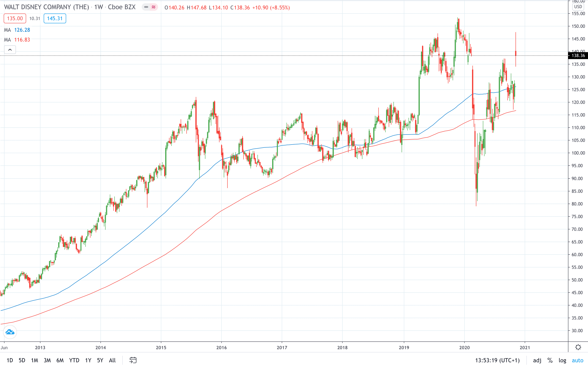588x368 pixels.
Task: Open chart settings gear icon
Action: point(578,347)
